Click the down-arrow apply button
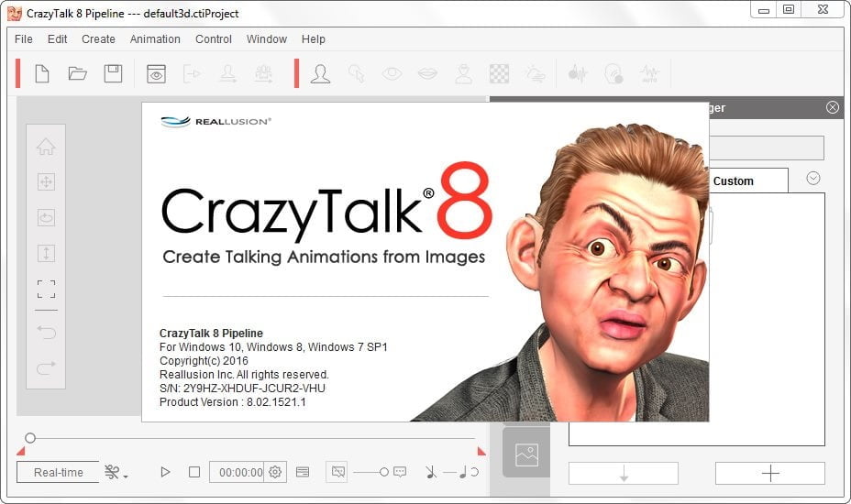This screenshot has height=504, width=851. tap(624, 473)
